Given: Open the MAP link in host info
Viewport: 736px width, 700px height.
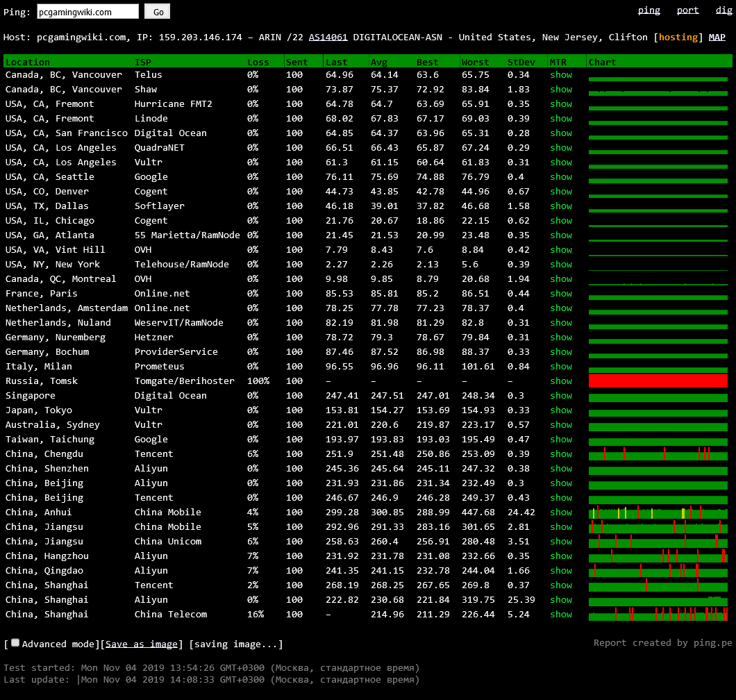Looking at the screenshot, I should pos(717,37).
